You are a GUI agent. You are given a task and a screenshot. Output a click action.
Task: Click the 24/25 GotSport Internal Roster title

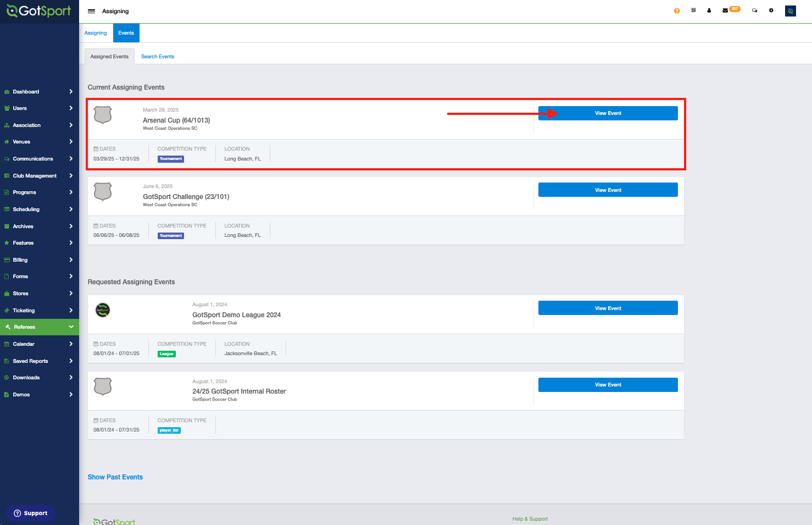(x=239, y=391)
